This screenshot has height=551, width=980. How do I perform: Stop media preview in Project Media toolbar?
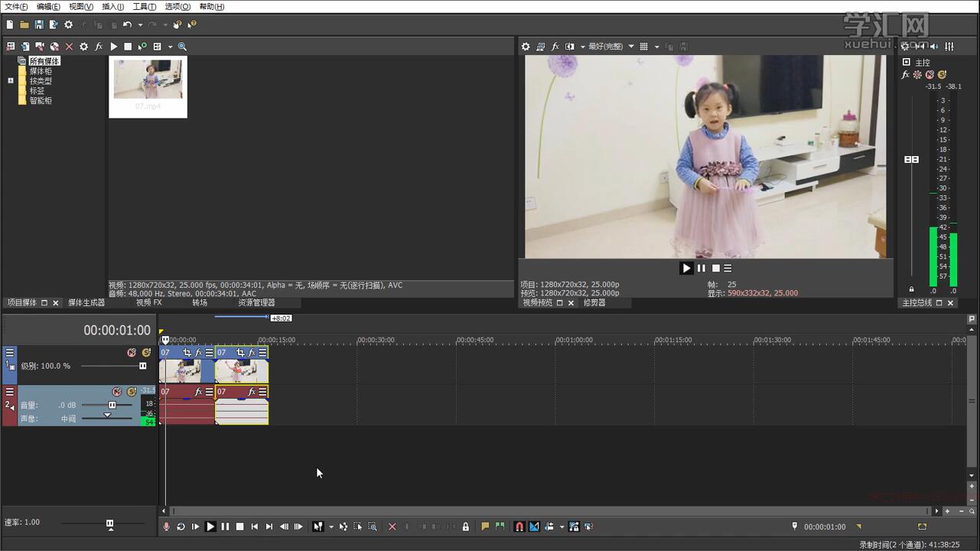(128, 47)
